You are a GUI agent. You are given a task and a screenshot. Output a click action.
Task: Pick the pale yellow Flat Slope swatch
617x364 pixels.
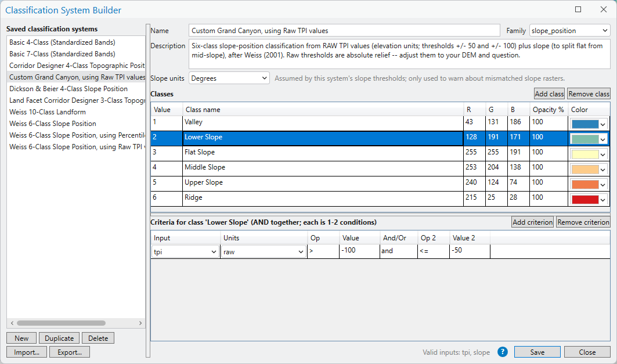pos(585,154)
